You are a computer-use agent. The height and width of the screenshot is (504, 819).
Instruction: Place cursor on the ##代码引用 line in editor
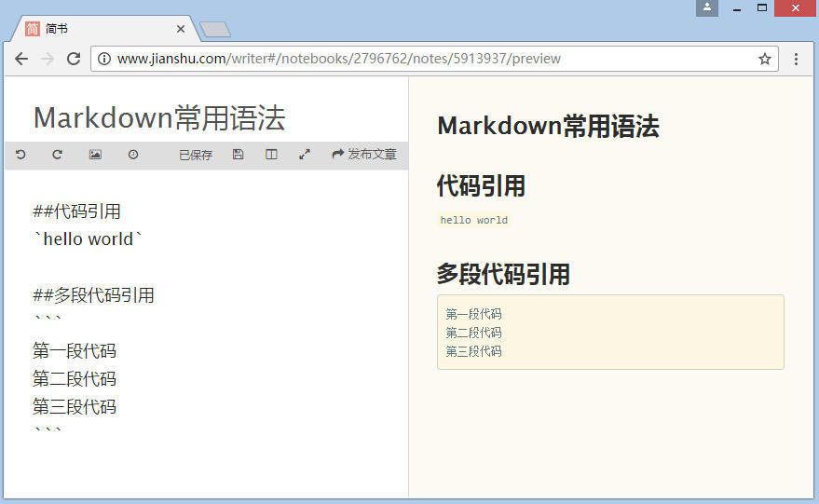click(x=76, y=211)
